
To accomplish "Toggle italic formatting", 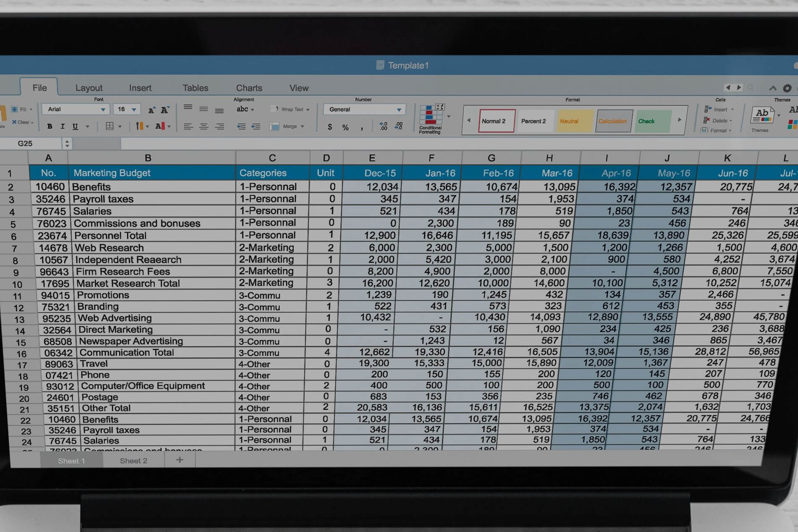I will click(63, 126).
